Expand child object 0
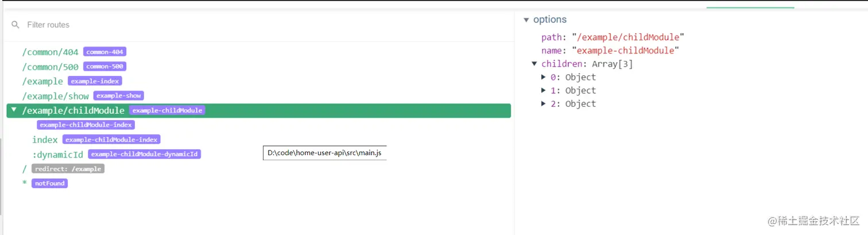This screenshot has height=235, width=868. 544,77
